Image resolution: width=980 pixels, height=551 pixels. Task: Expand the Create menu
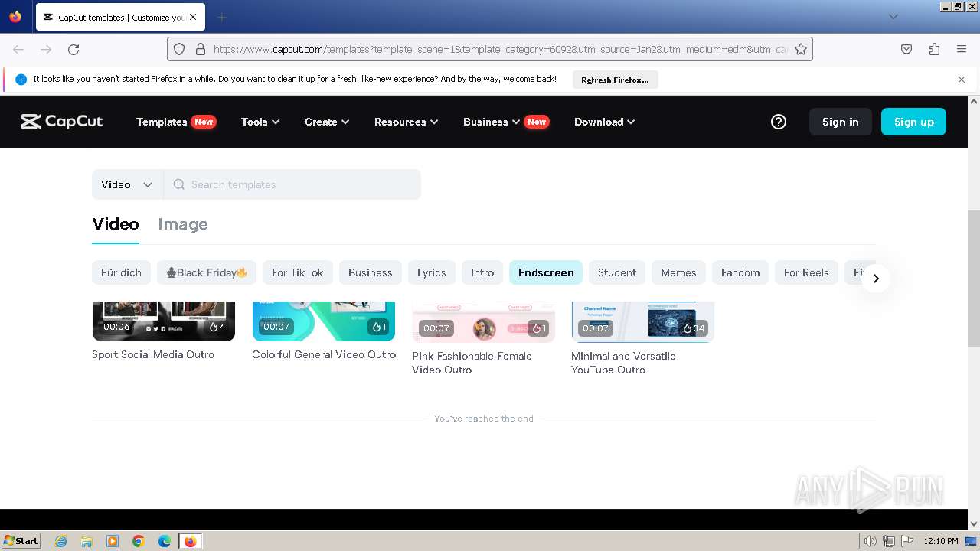click(327, 122)
